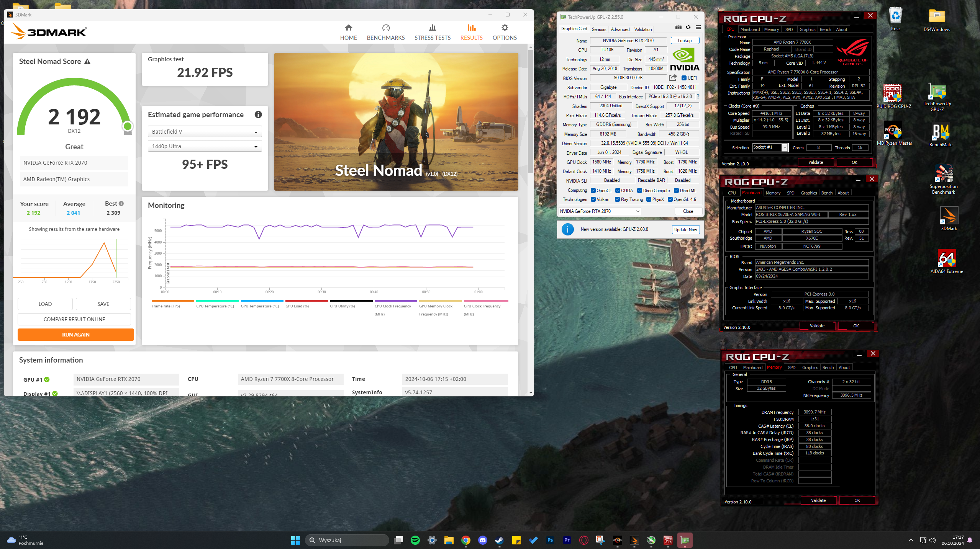Open the BENCHMARKS gauge icon in 3DMark
This screenshot has height=549, width=980.
[x=386, y=28]
